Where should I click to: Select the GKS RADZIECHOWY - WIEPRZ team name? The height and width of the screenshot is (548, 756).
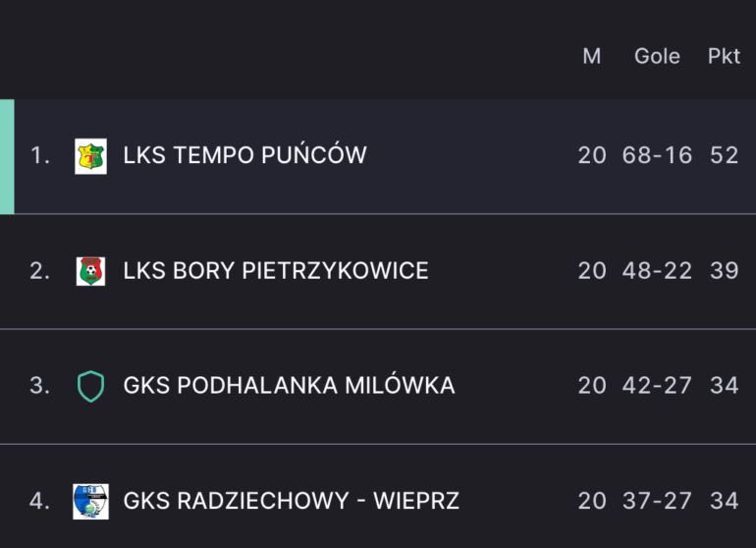pos(292,501)
